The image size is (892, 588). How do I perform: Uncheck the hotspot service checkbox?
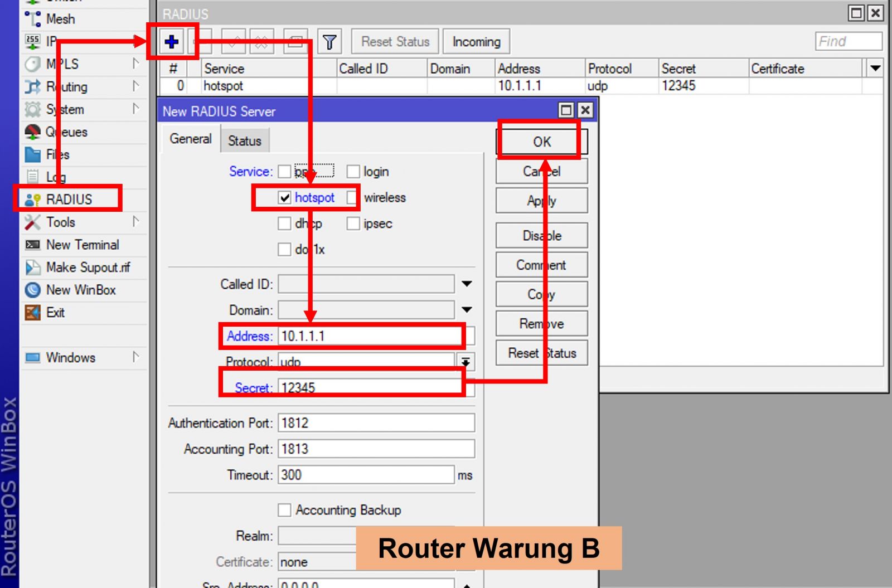click(x=285, y=197)
